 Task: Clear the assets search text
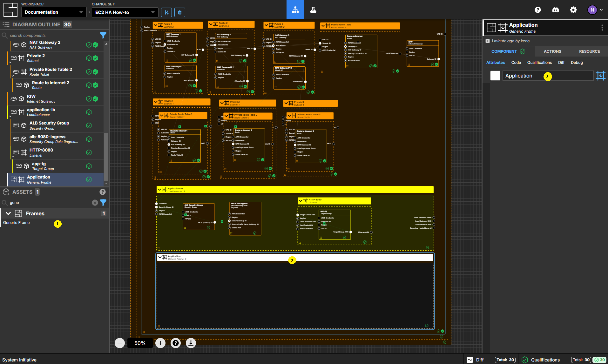[95, 203]
